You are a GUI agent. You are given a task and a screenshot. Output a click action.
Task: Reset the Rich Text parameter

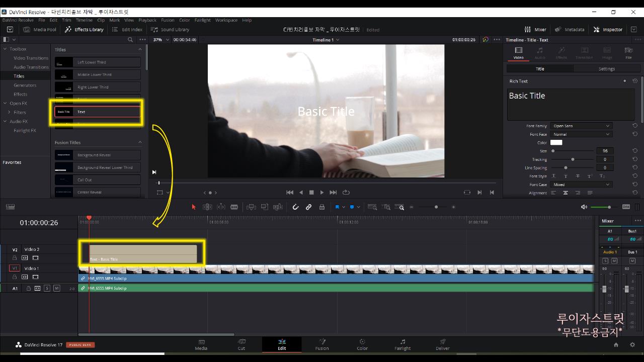click(635, 81)
